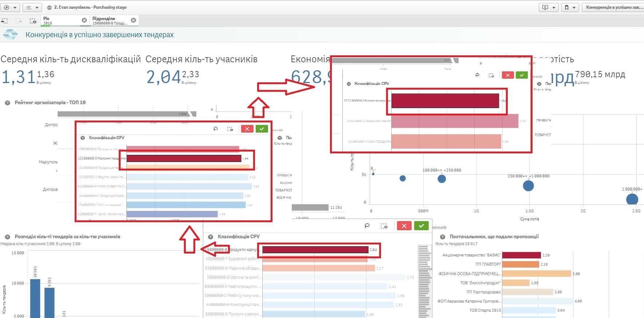Open sheet selector Конкуренція в успішно зав…
The width and height of the screenshot is (644, 318).
pyautogui.click(x=613, y=7)
